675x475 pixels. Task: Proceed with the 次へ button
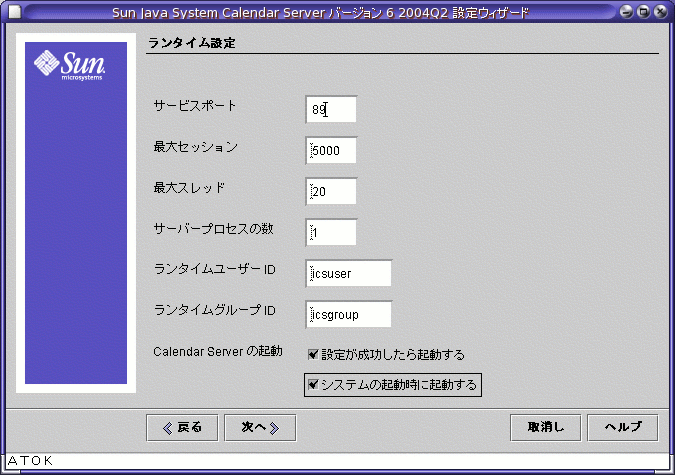[260, 428]
